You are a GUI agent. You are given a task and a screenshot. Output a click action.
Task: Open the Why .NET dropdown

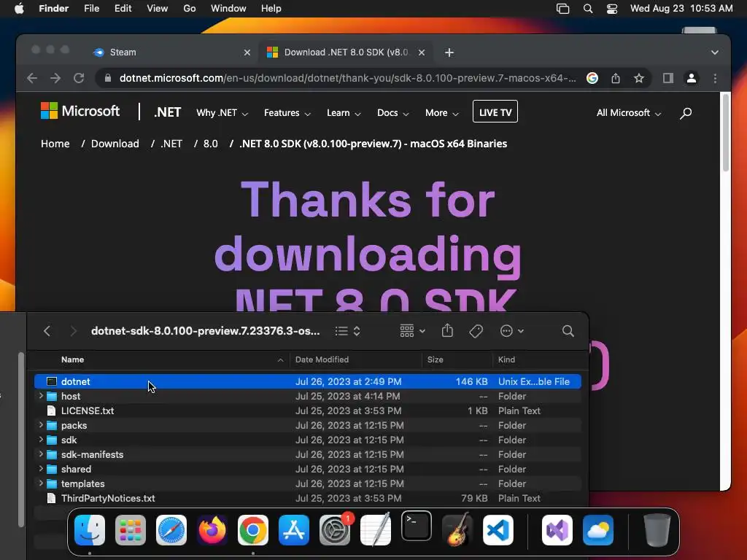pyautogui.click(x=222, y=113)
